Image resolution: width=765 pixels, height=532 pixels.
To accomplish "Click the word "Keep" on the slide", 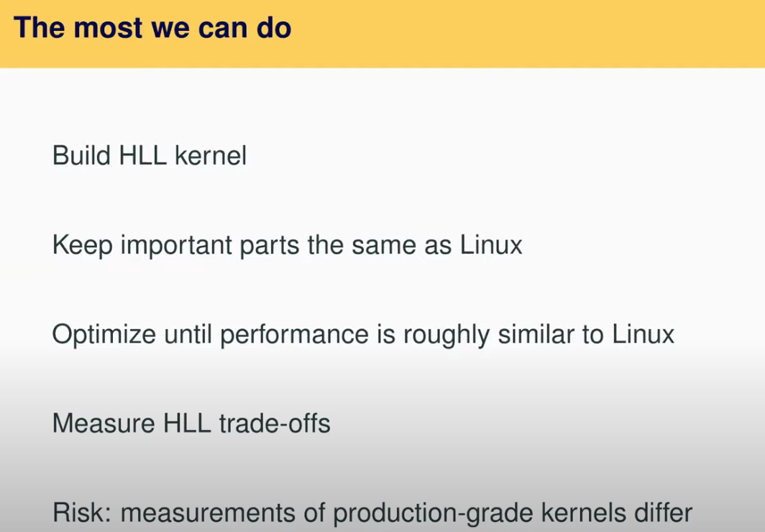I will click(x=81, y=245).
